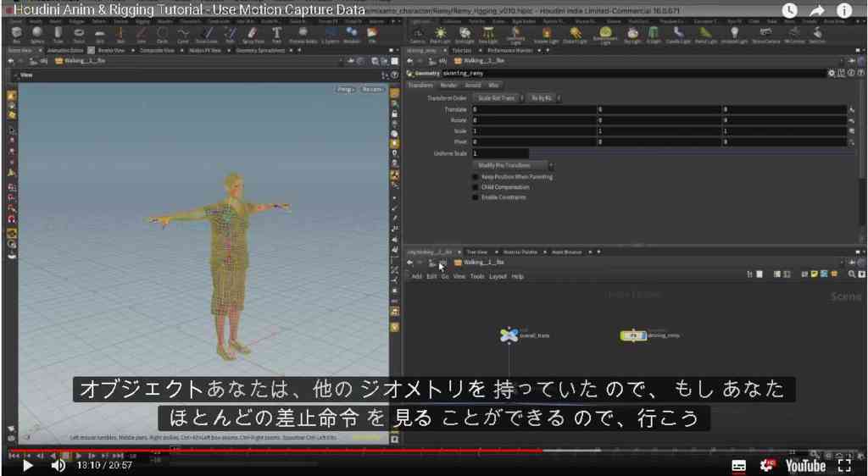Add a new pane tab after Performance Monitor
Viewport: 868px width, 476px height.
click(x=548, y=50)
